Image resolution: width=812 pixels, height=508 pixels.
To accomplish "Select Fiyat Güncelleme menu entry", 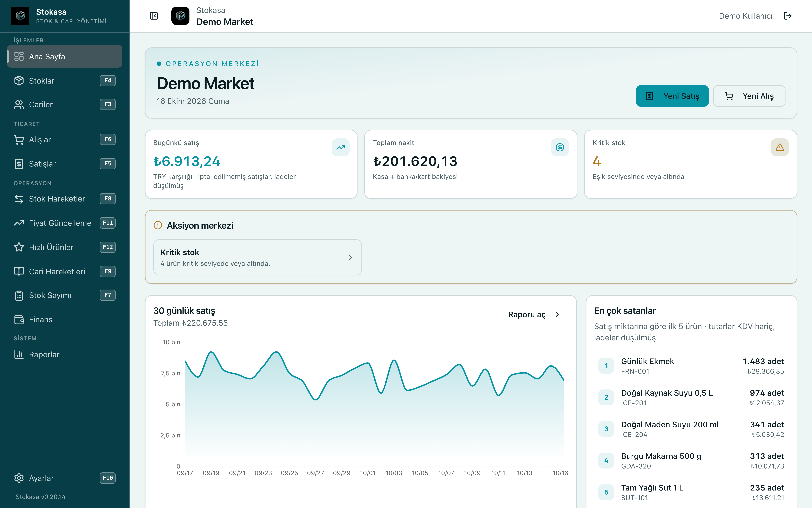I will coord(64,223).
